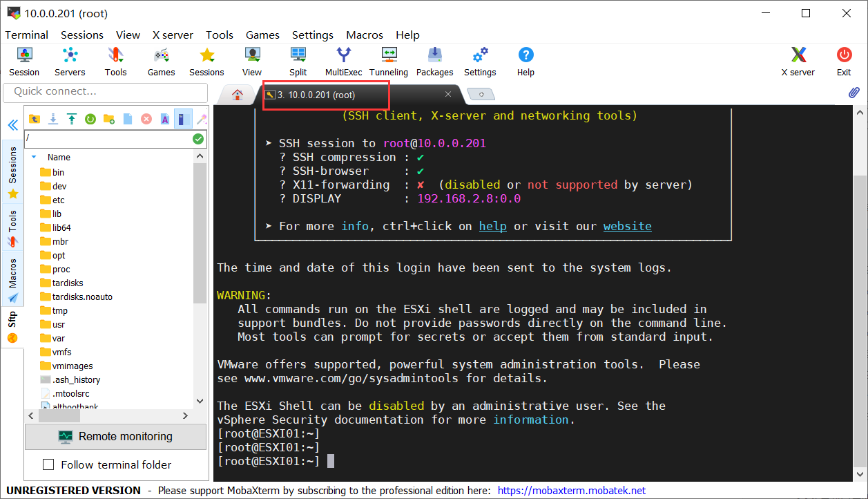The image size is (868, 499).
Task: Select the tardisks.noauto folder
Action: [x=76, y=296]
